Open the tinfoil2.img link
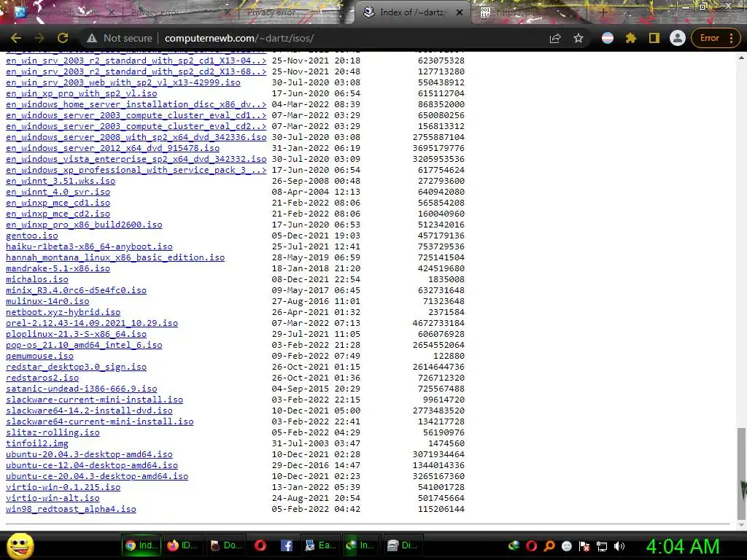The height and width of the screenshot is (560, 747). (x=37, y=444)
